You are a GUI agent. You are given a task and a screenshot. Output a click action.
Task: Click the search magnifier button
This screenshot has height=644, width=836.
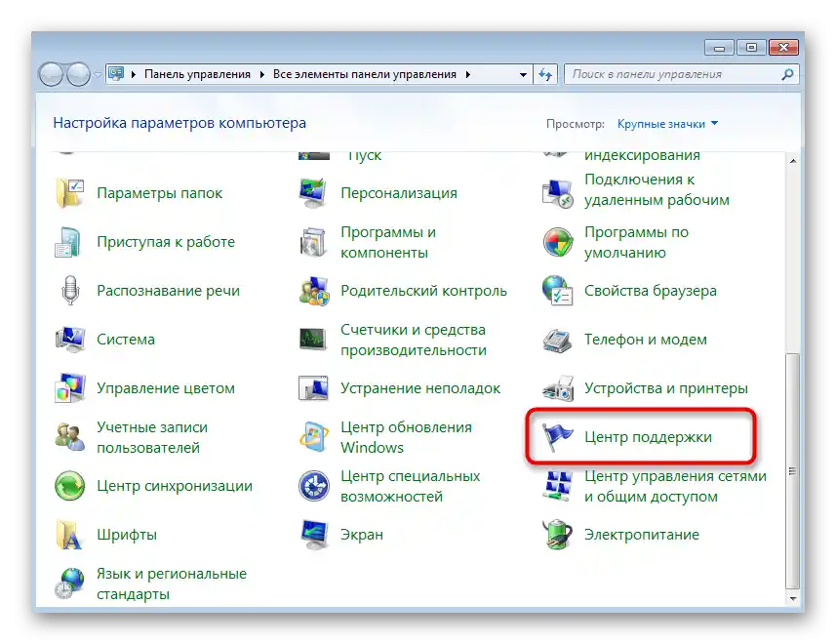click(x=787, y=74)
